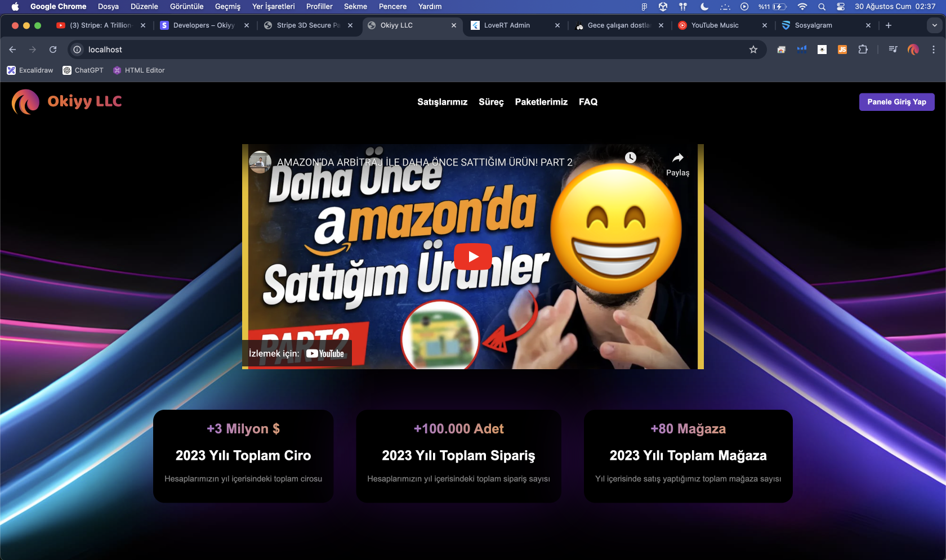Play the YouTube video

tap(473, 257)
